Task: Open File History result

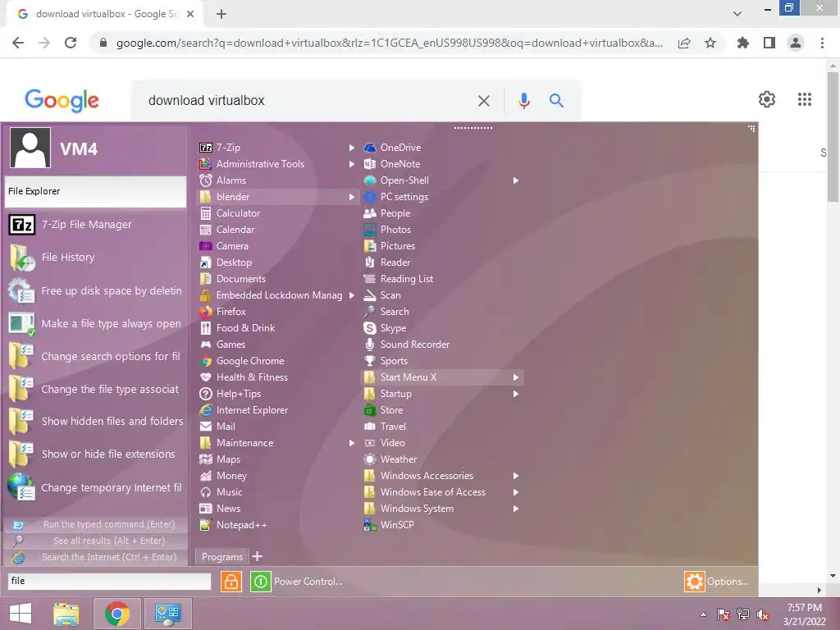Action: point(95,257)
